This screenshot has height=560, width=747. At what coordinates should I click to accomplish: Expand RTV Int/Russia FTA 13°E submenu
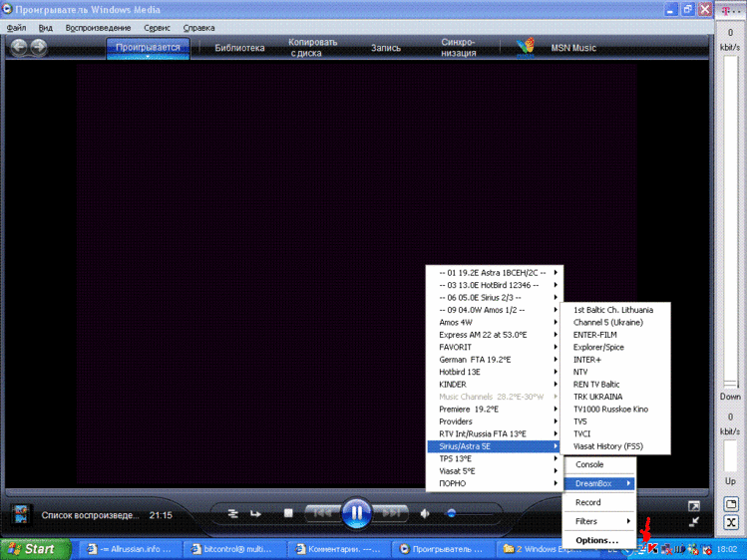pos(495,433)
